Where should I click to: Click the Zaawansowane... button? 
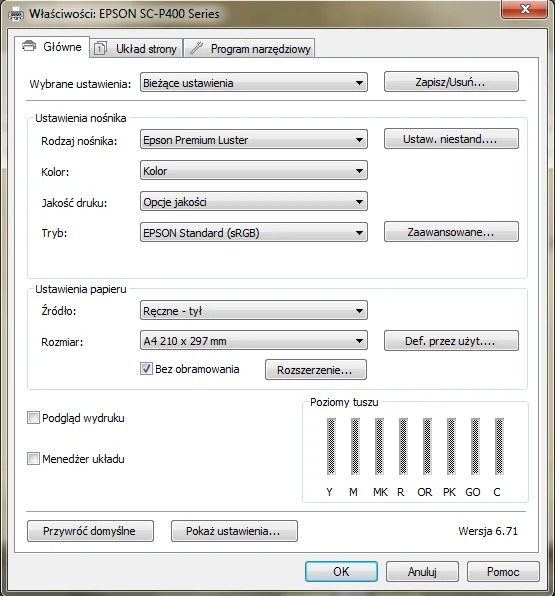451,232
